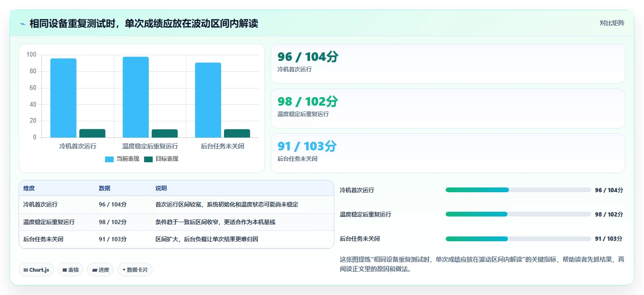644x295 pixels.
Task: Click the progress bar for 后台任务未关闭
Action: point(518,239)
